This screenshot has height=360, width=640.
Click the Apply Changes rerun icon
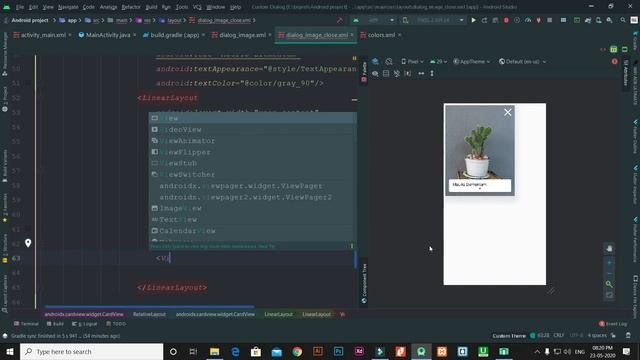(484, 20)
